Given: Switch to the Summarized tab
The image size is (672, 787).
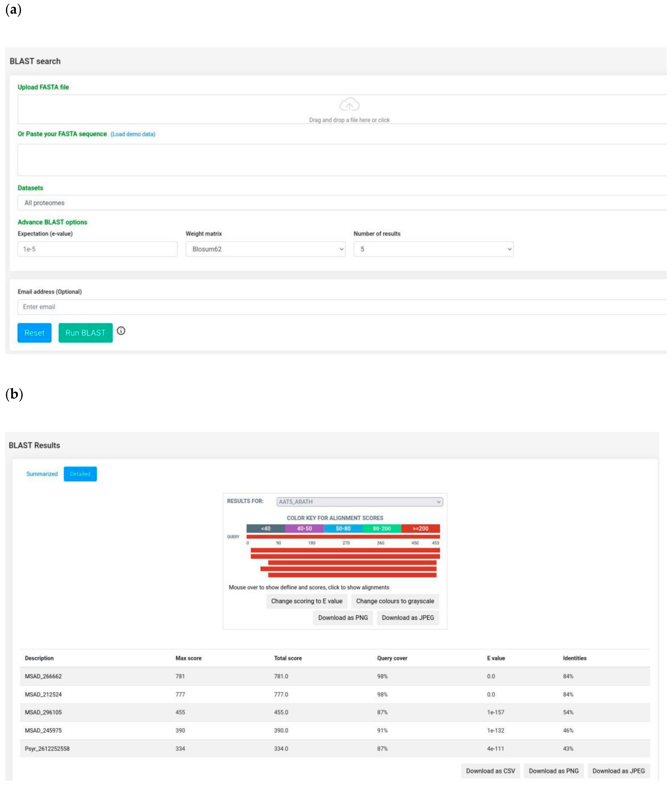Looking at the screenshot, I should (x=42, y=474).
